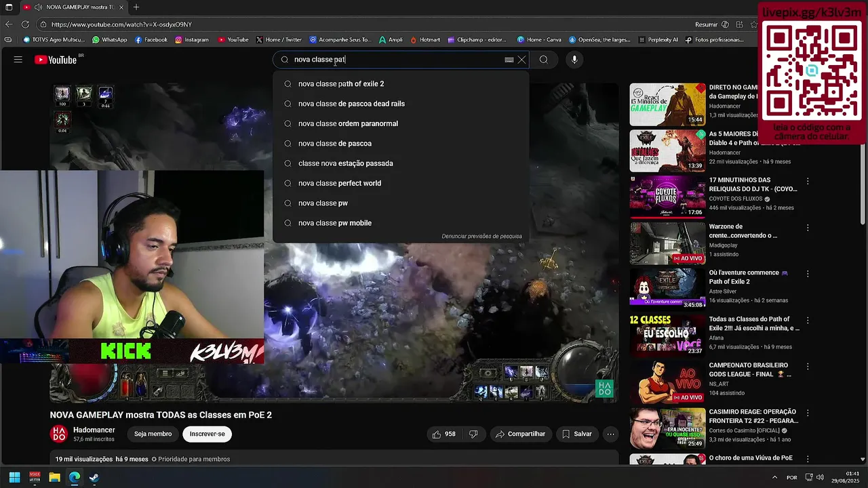
Task: Click the Inscrever-se subscribe button
Action: coord(207,434)
